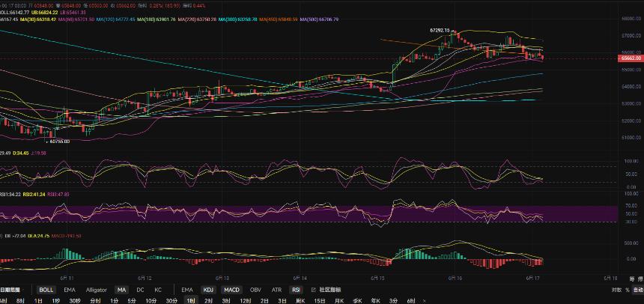Viewport: 644px width, 304px height.
Task: Enable the KC channel indicator
Action: point(158,290)
